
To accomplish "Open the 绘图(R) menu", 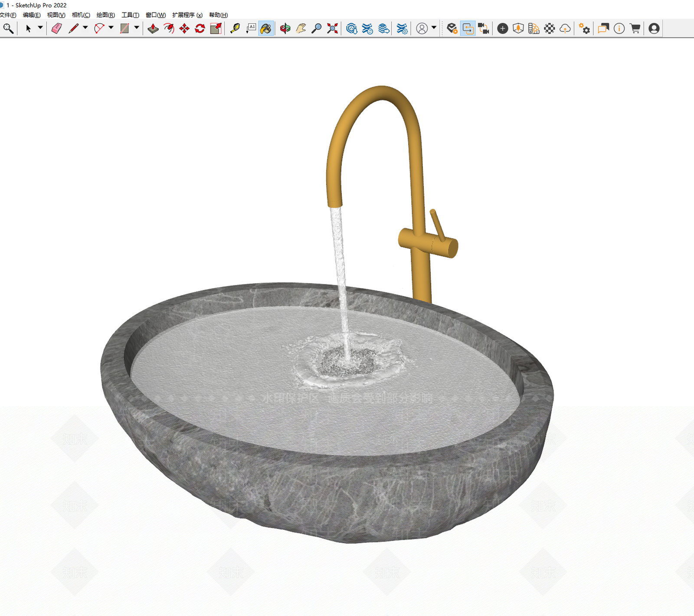I will click(x=106, y=15).
